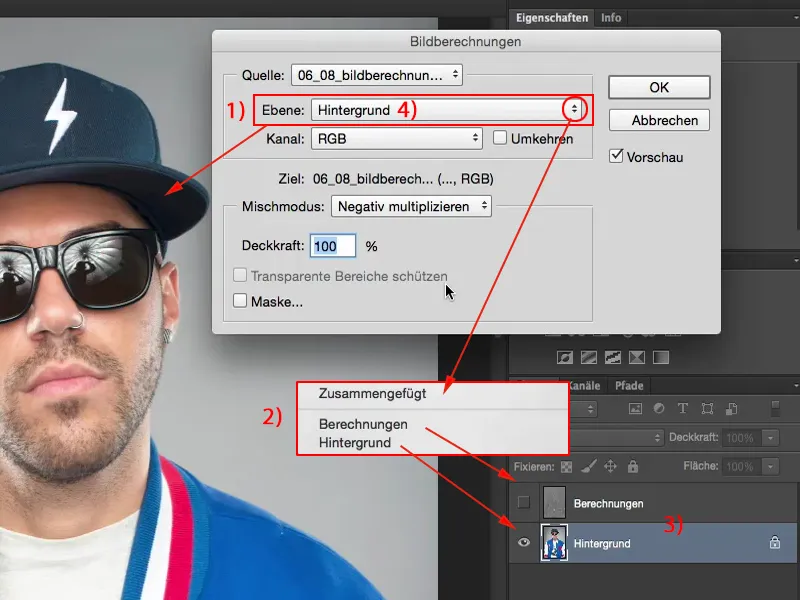
Task: Select the Berechnungen layer thumbnail
Action: pos(554,503)
